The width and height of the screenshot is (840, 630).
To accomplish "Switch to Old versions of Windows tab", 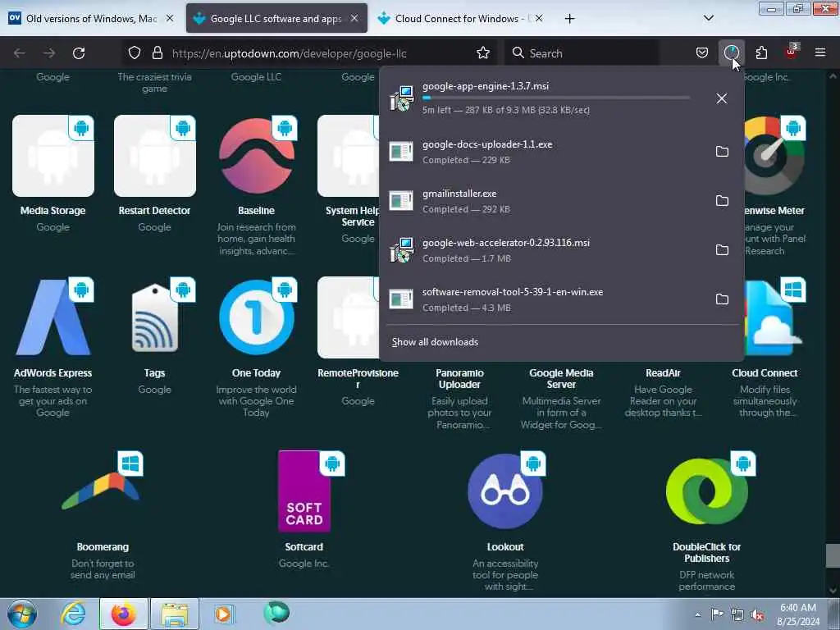I will point(91,18).
